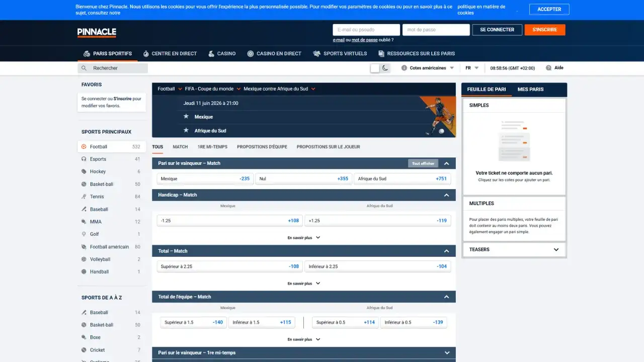
Task: Bet on Mexique at -235
Action: pos(205,178)
